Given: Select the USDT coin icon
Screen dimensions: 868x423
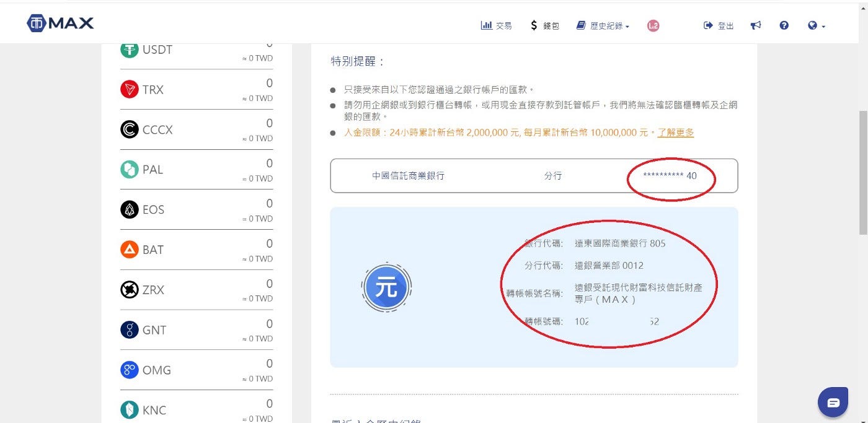Looking at the screenshot, I should coord(129,50).
